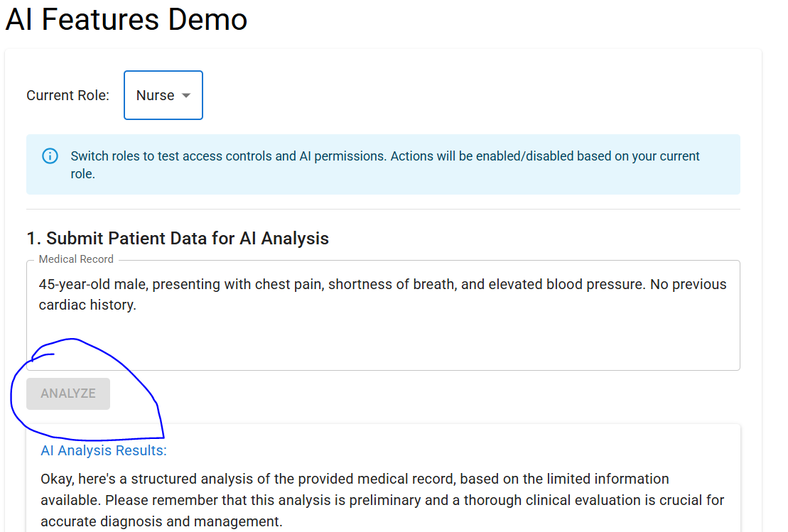Select the Nurse text in the role selector
788x532 pixels.
pyautogui.click(x=156, y=95)
